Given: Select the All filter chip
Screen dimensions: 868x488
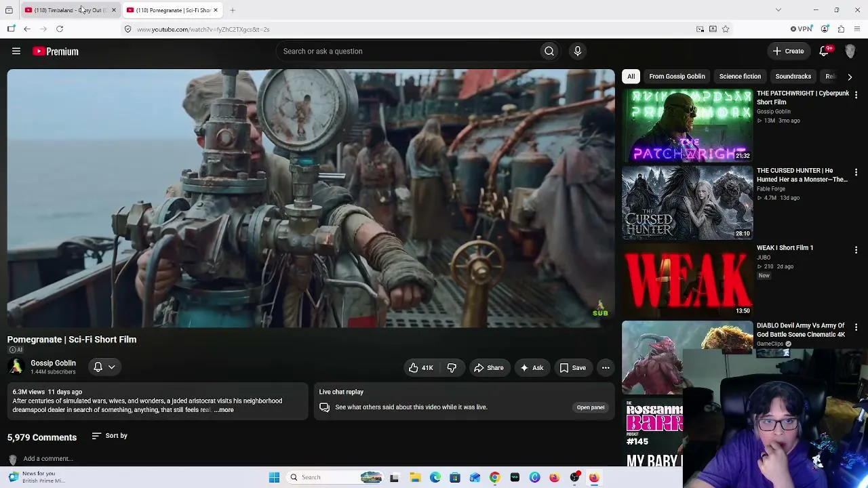Looking at the screenshot, I should pyautogui.click(x=631, y=77).
